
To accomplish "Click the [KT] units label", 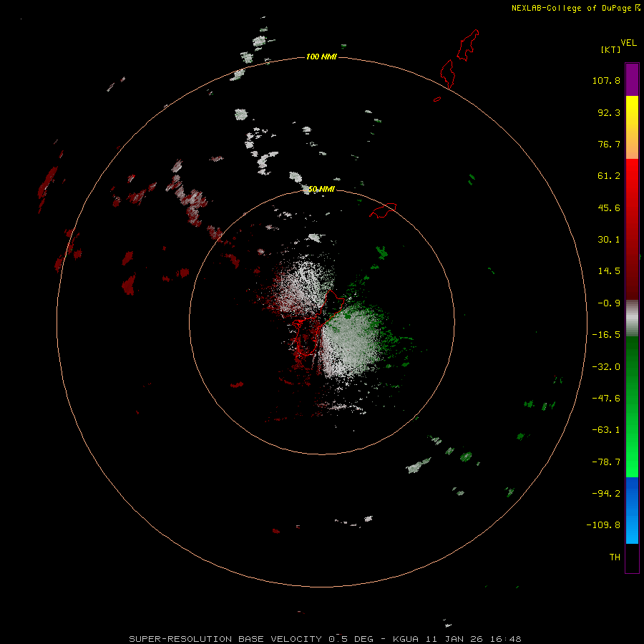I will 610,49.
